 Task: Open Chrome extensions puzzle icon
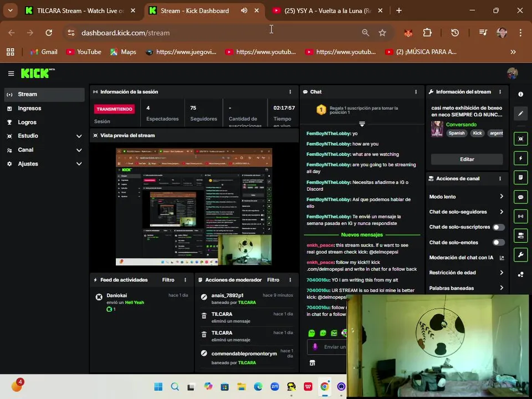(427, 33)
